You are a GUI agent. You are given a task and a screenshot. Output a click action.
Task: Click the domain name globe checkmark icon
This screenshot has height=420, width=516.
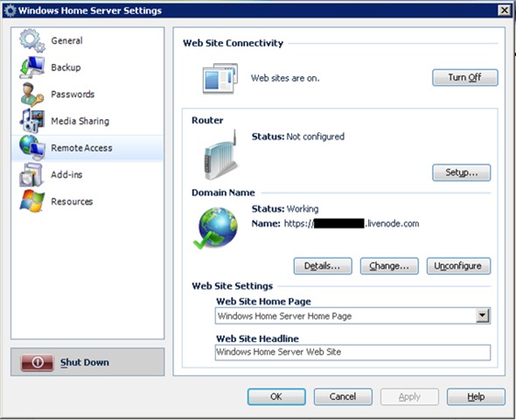tap(215, 227)
